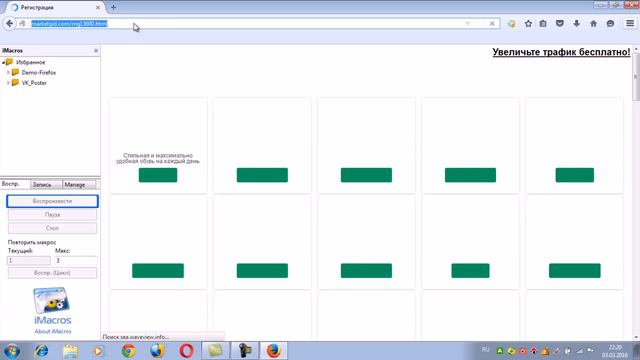The width and height of the screenshot is (640, 360).
Task: Switch to the Manage tab
Action: click(78, 184)
